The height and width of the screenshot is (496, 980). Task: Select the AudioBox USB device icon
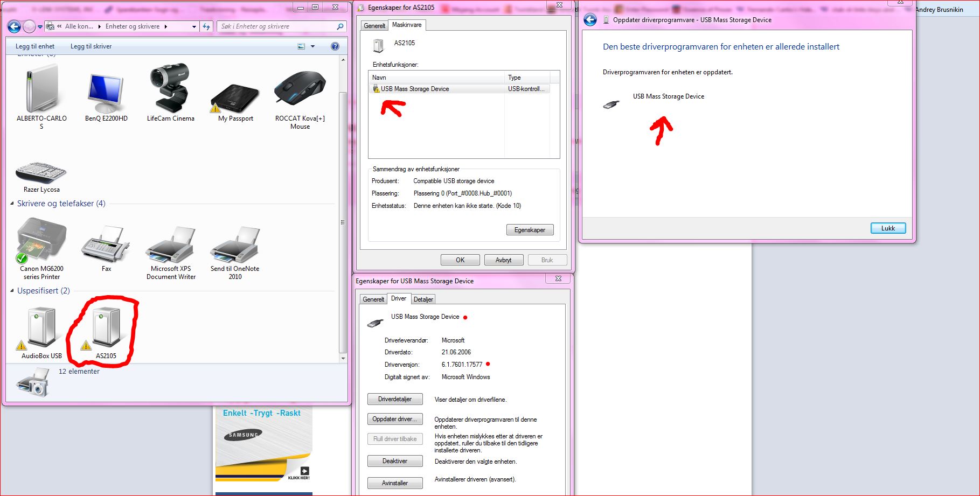[x=41, y=327]
